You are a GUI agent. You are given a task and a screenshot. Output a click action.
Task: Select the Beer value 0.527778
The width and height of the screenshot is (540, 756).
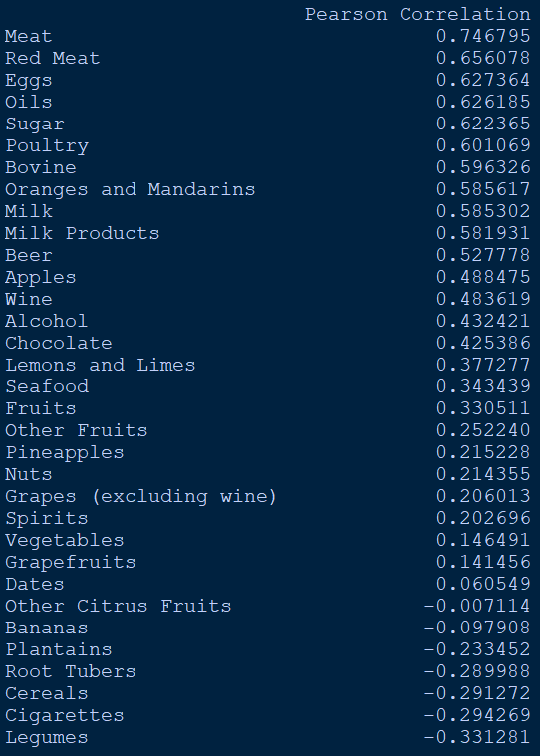coord(483,255)
